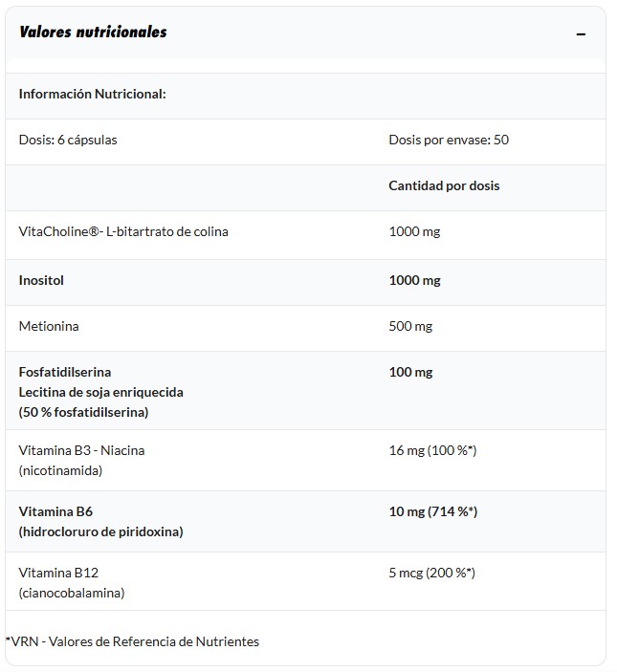Select the Metionina 500 mg amount
The image size is (617, 672).
410,326
